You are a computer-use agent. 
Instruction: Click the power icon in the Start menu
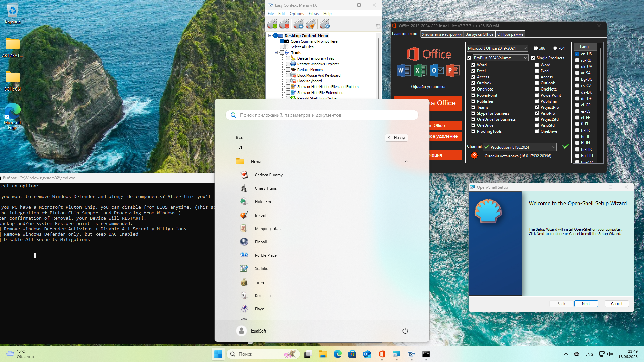click(x=405, y=331)
